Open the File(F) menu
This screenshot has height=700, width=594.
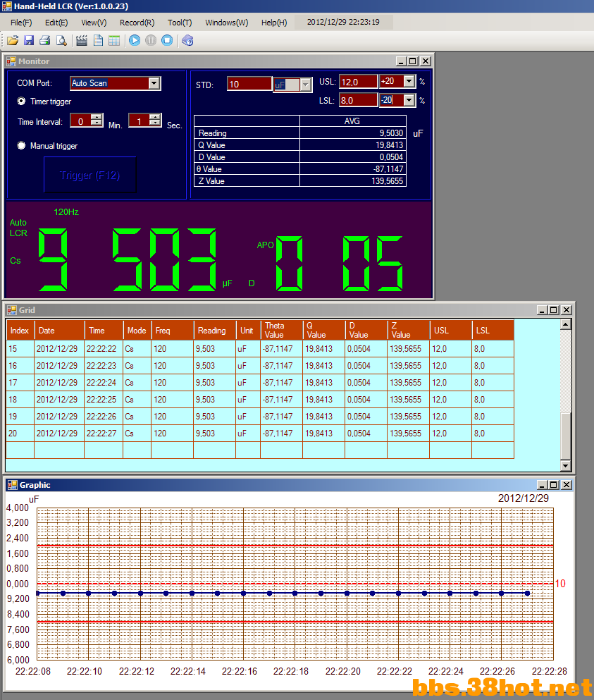[21, 23]
